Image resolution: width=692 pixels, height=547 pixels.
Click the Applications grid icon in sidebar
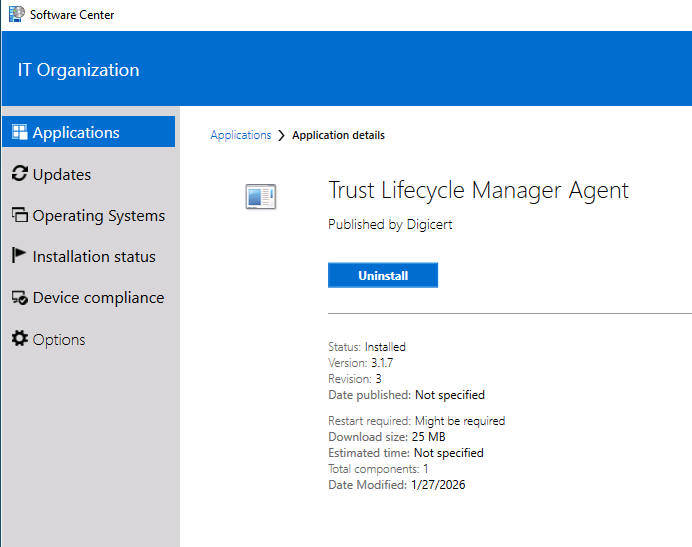(19, 132)
